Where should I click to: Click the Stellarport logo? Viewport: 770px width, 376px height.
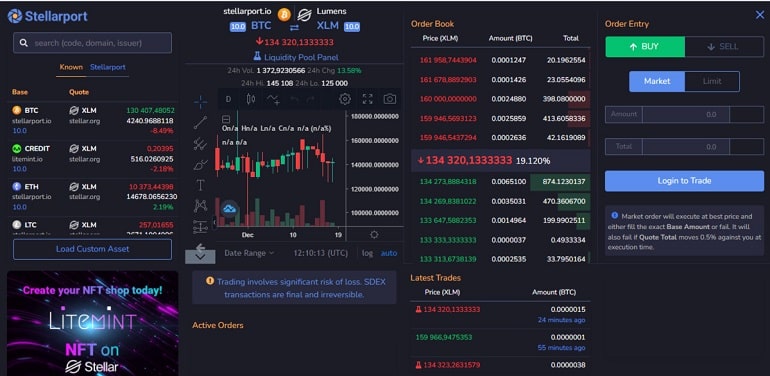tap(47, 16)
